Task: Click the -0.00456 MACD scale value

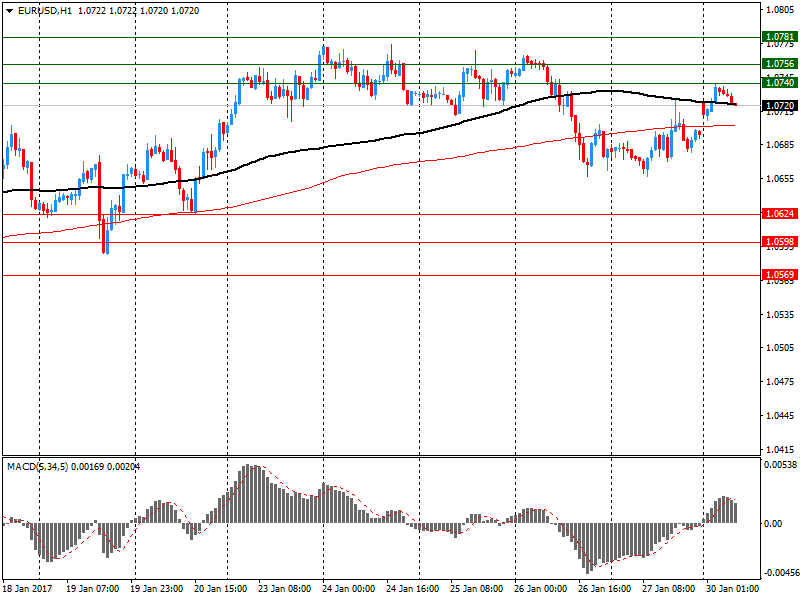Action: [780, 572]
